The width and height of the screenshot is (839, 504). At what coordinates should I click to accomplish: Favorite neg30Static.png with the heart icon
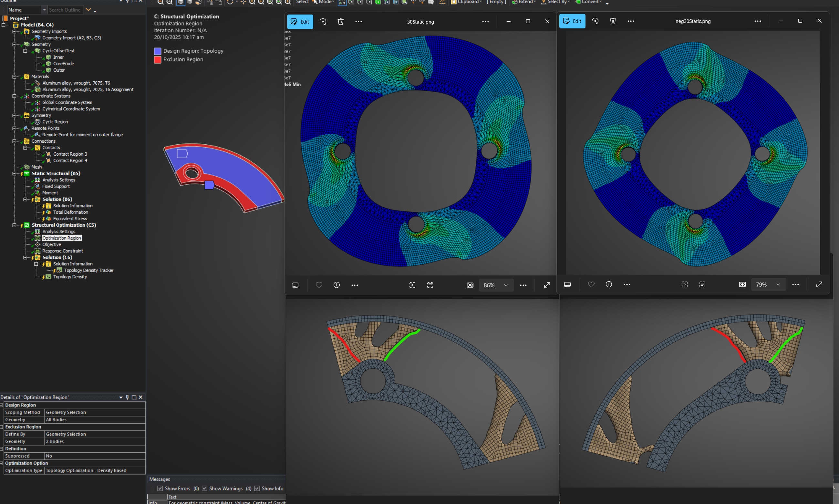(x=591, y=284)
